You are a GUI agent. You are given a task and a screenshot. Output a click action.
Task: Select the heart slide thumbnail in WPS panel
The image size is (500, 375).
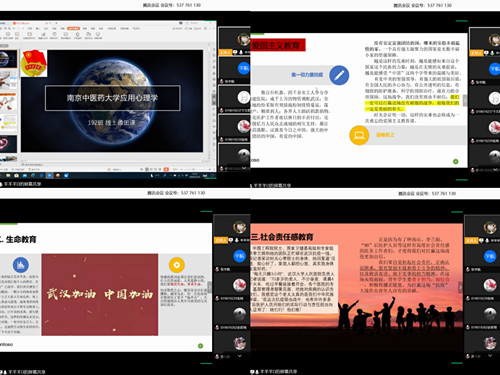coord(8,144)
